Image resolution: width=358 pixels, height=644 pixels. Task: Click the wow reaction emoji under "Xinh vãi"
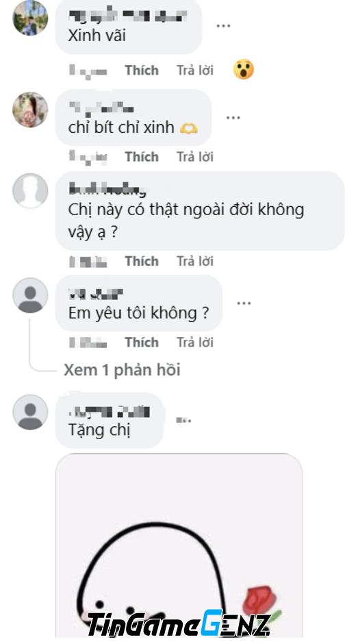[x=244, y=69]
